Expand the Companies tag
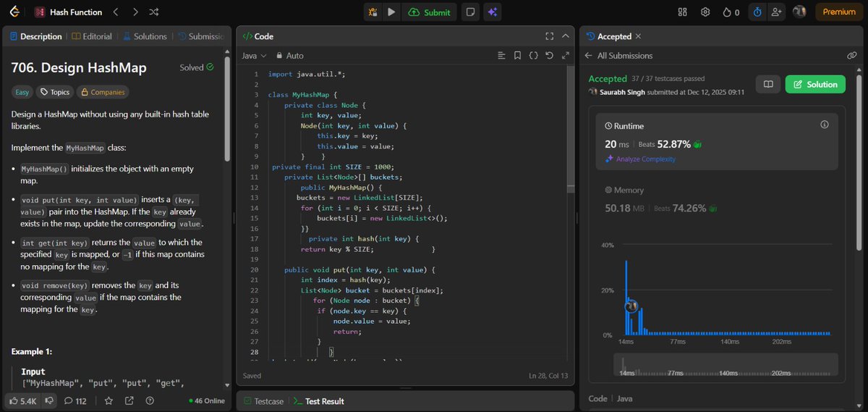The height and width of the screenshot is (412, 868). point(103,92)
